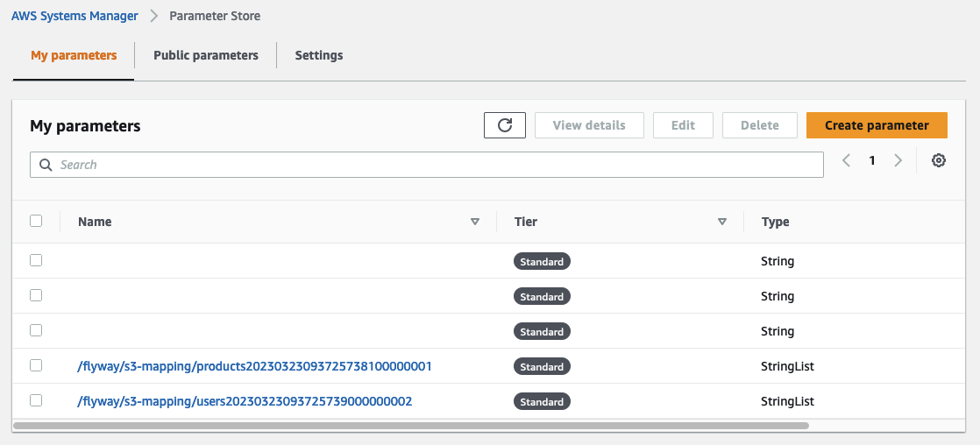Image resolution: width=980 pixels, height=445 pixels.
Task: Open AWS Systems Manager breadcrumb link
Action: pyautogui.click(x=75, y=16)
